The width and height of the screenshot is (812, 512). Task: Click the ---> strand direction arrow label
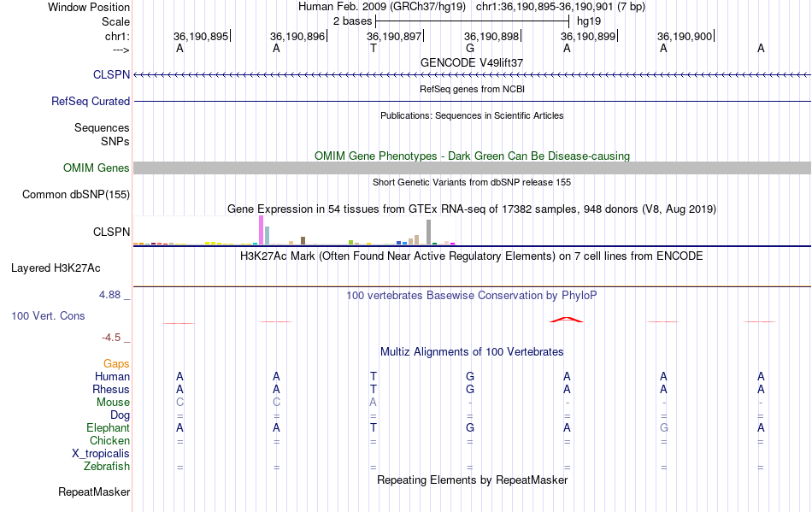tap(121, 50)
